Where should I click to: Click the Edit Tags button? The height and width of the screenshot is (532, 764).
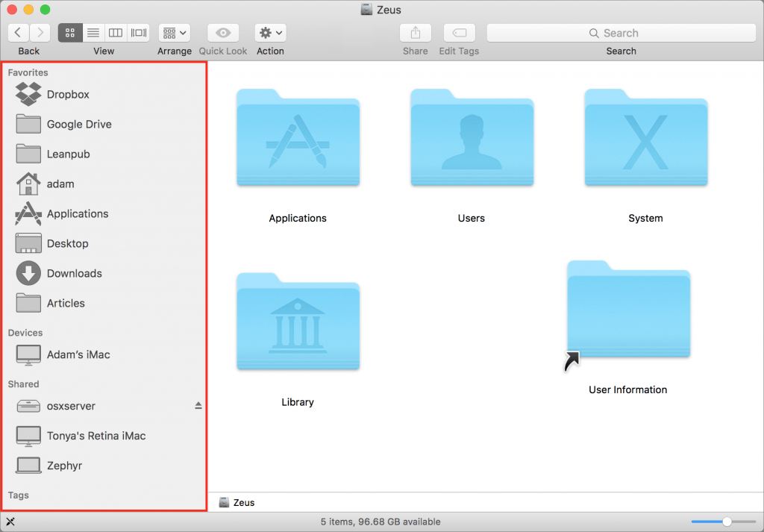pos(458,32)
